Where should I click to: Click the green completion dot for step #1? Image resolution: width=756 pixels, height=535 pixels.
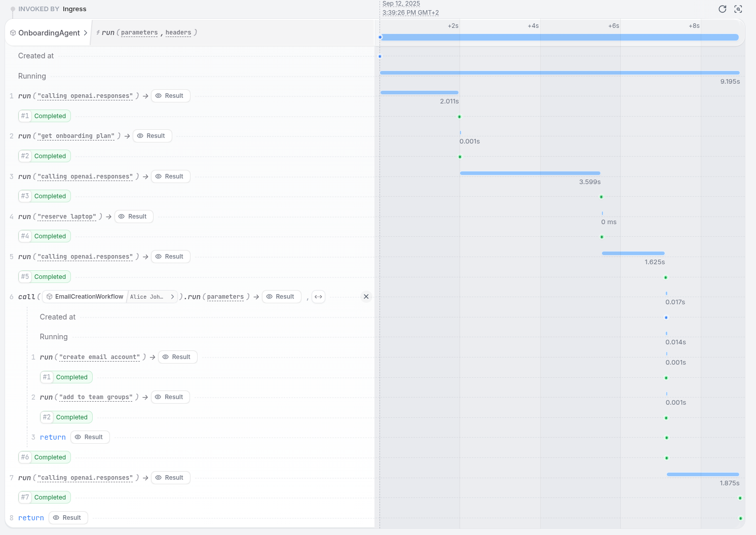[460, 117]
